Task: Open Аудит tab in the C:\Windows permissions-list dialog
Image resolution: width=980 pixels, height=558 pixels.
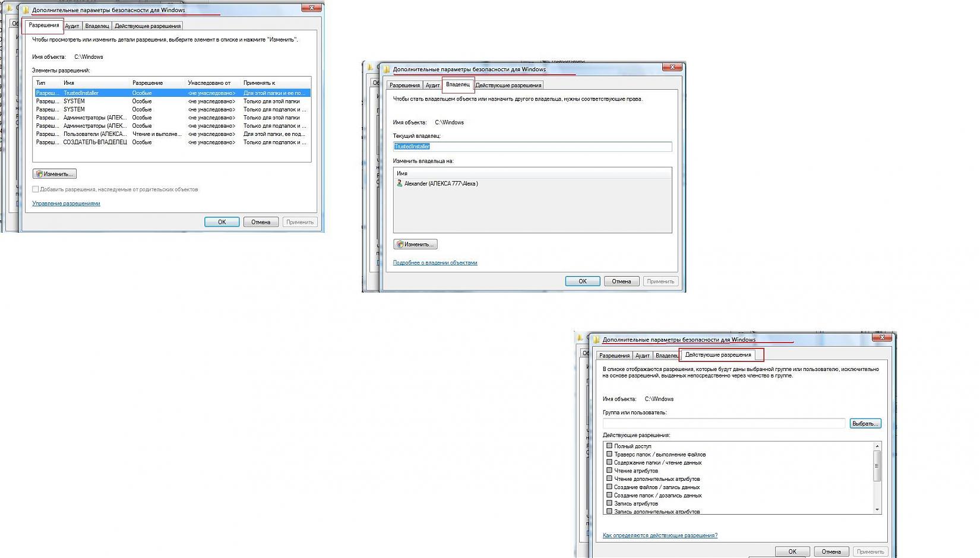Action: pos(72,26)
